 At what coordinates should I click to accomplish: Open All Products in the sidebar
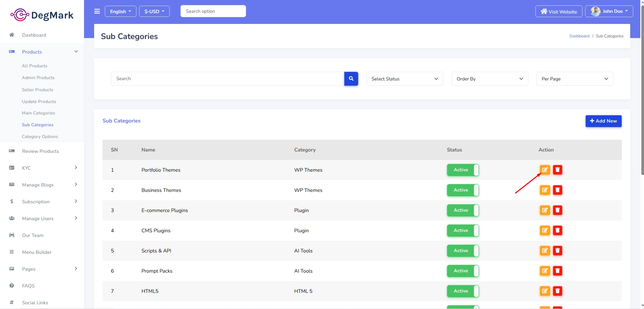coord(35,66)
